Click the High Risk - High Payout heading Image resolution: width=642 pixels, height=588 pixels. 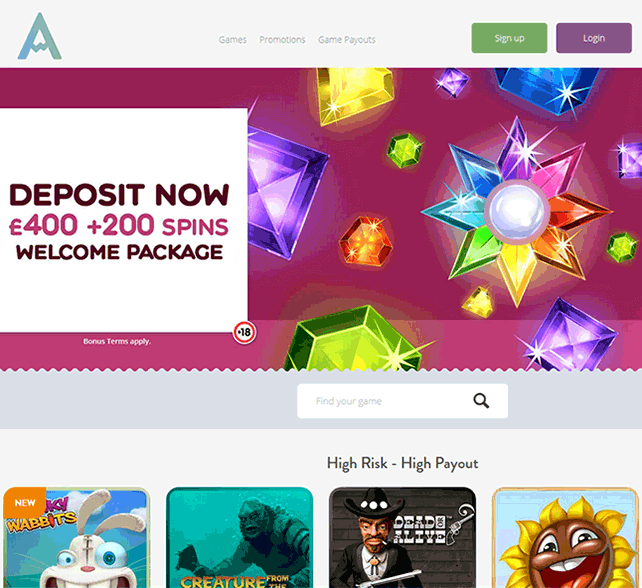point(402,463)
